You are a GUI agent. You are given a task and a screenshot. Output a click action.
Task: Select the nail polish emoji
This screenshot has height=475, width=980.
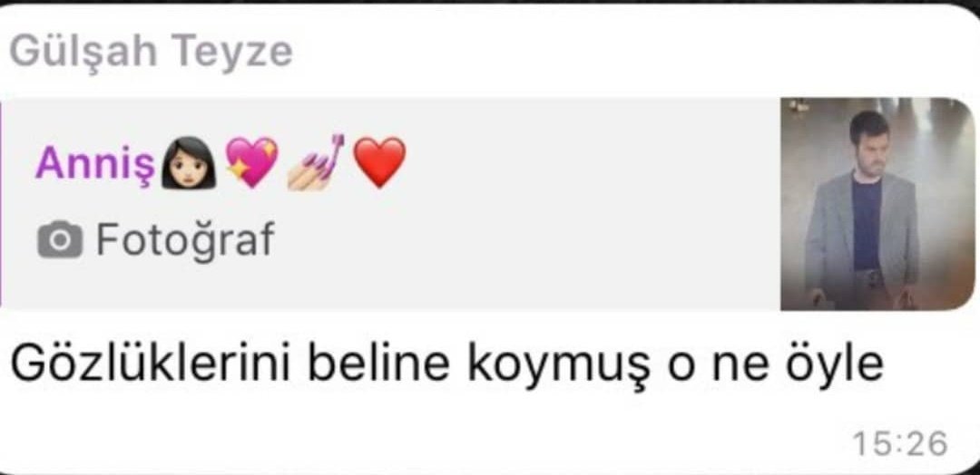tap(315, 161)
